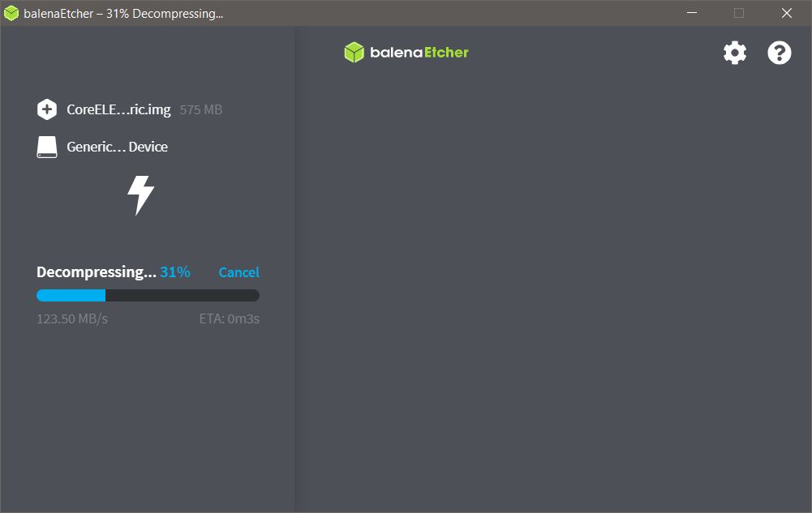Open the settings gear icon
The image size is (812, 513).
[x=735, y=53]
